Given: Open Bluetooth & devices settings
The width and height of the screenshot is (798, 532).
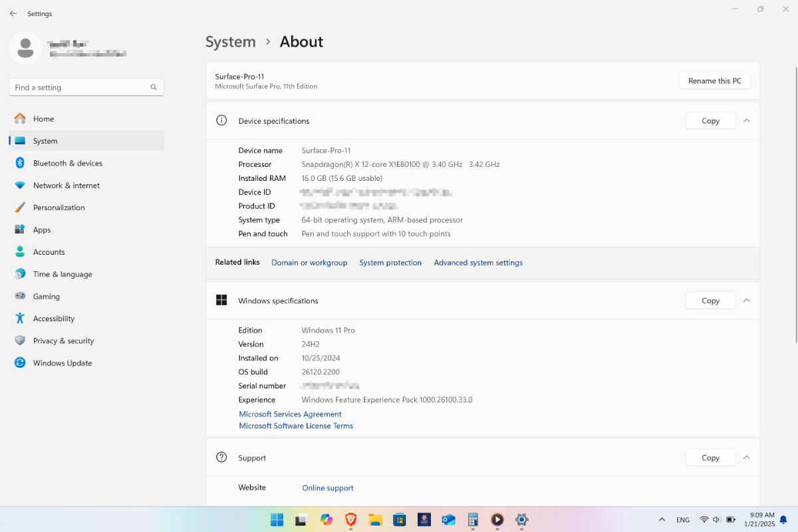Looking at the screenshot, I should point(67,163).
